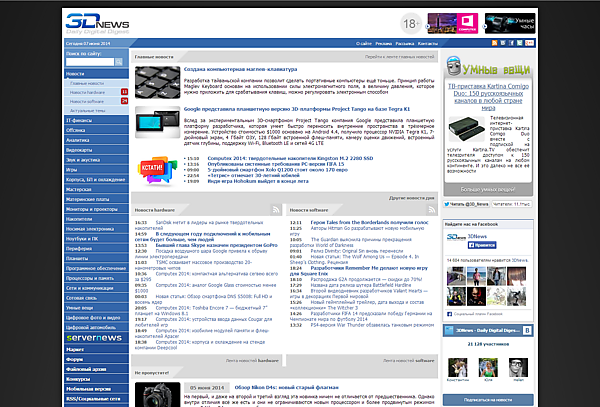
Task: Open the Контакты top navigation link
Action: coord(427,45)
